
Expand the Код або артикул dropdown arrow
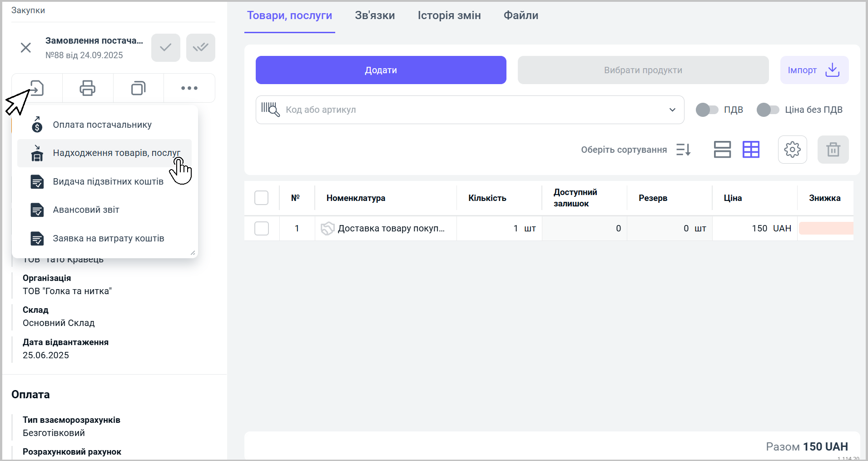click(672, 110)
